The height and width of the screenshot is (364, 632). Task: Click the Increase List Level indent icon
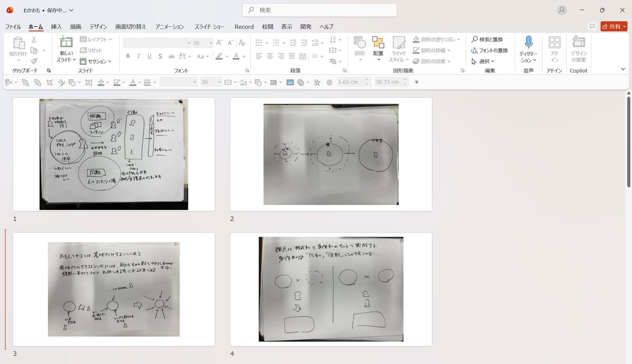(303, 43)
